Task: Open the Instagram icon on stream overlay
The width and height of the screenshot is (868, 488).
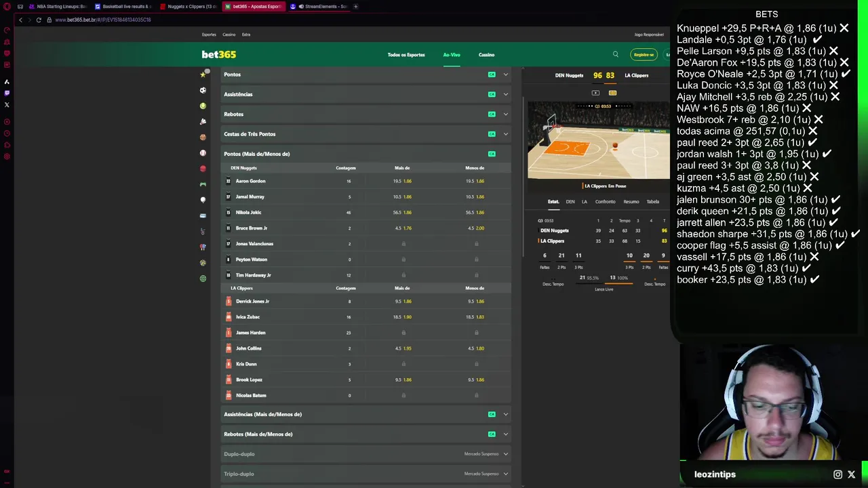Action: 837,474
